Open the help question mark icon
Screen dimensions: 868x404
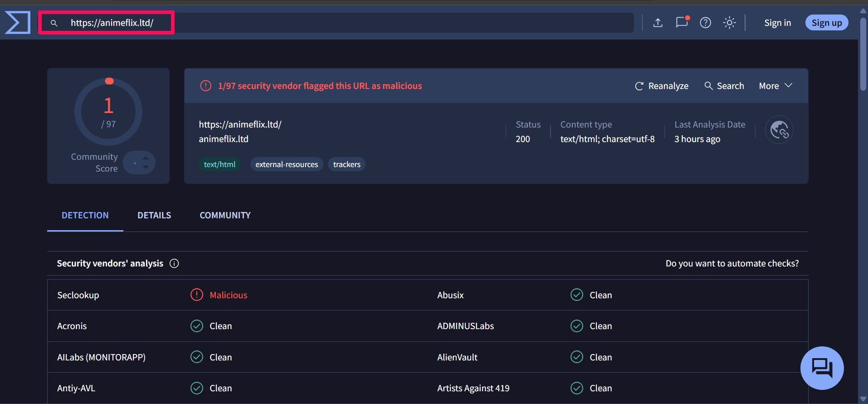pyautogui.click(x=705, y=23)
